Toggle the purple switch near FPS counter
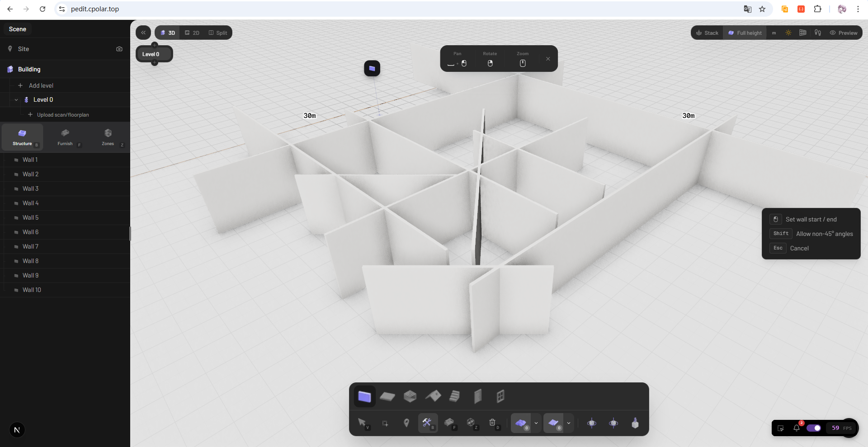This screenshot has width=868, height=447. tap(814, 428)
